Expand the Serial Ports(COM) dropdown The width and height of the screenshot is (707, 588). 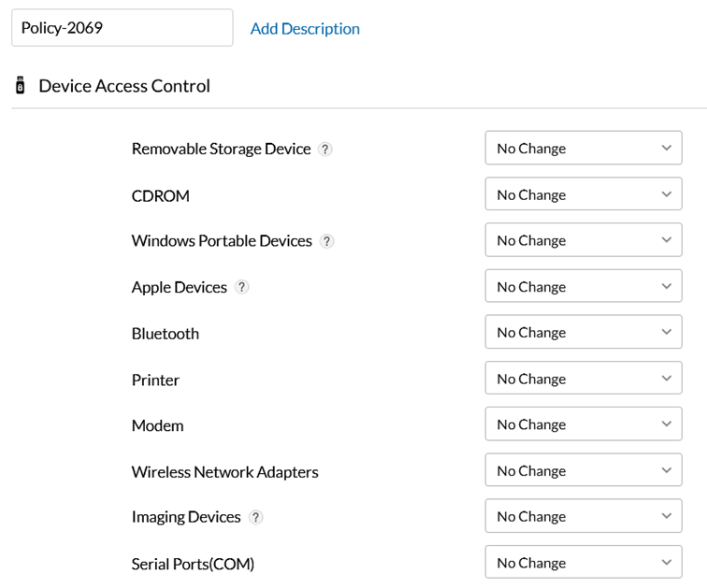(583, 563)
